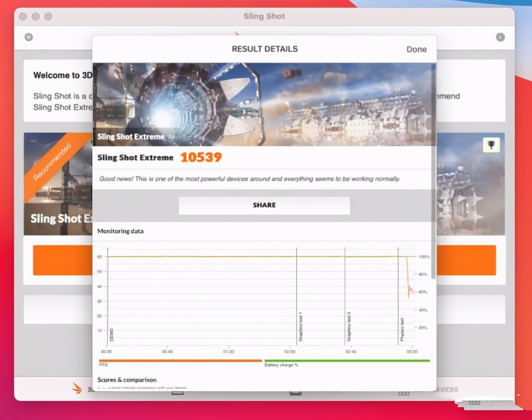
Task: Select the 3DMark logo in the bottom bar
Action: point(77,388)
